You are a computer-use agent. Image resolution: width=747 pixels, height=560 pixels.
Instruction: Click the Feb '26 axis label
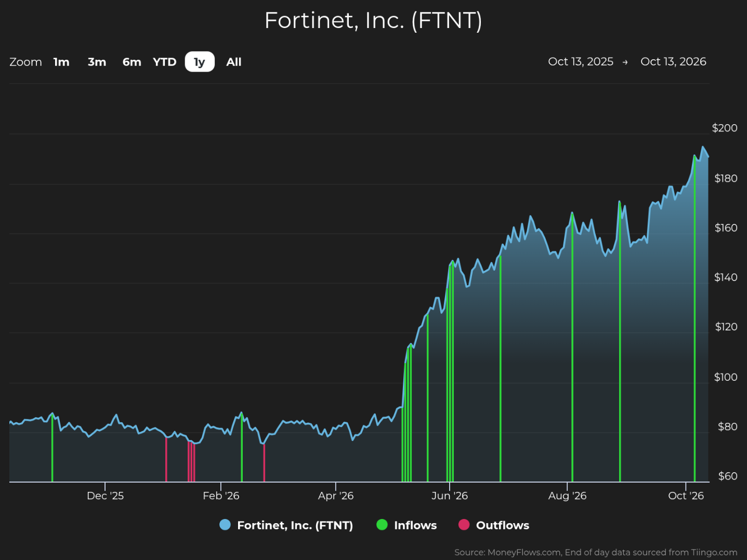pos(221,496)
